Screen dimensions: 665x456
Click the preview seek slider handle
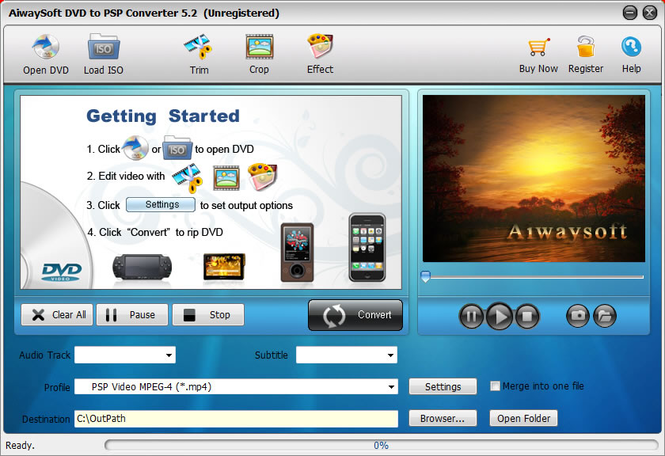point(425,277)
